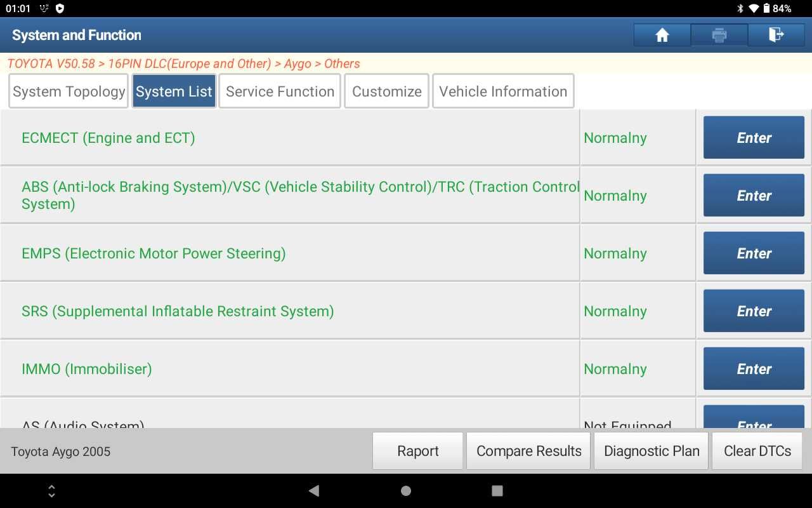Image resolution: width=812 pixels, height=508 pixels.
Task: Enter the ECMECT engine system
Action: click(754, 138)
